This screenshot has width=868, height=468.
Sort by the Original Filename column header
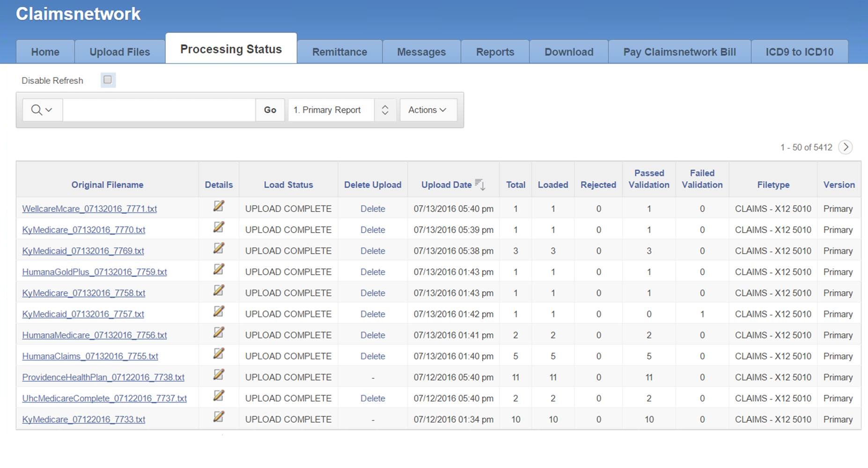[107, 185]
